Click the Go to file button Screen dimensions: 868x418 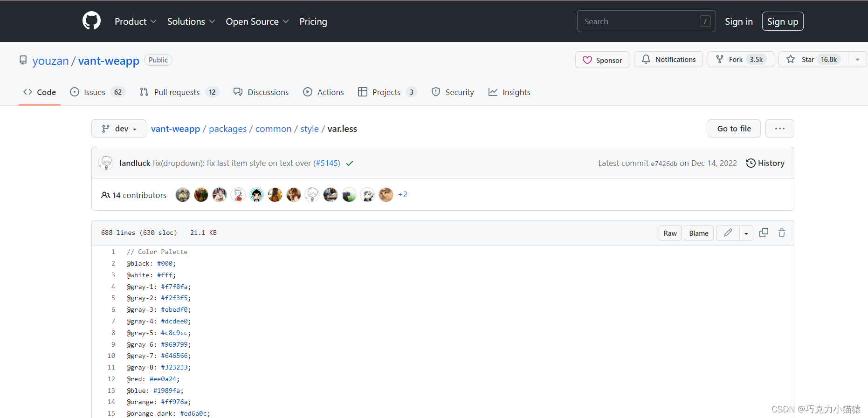734,129
